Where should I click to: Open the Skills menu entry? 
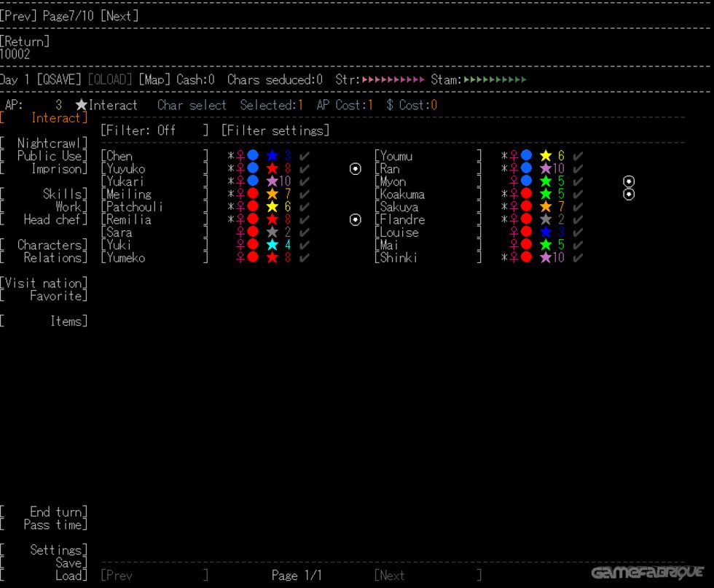click(44, 194)
